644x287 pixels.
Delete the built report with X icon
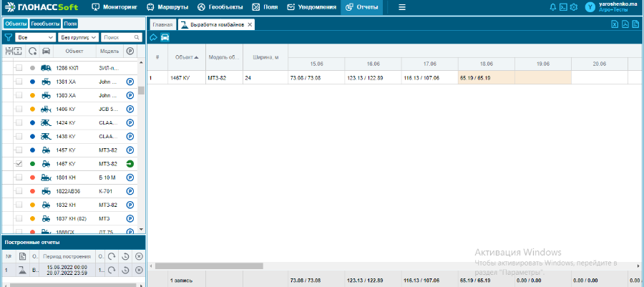139,270
